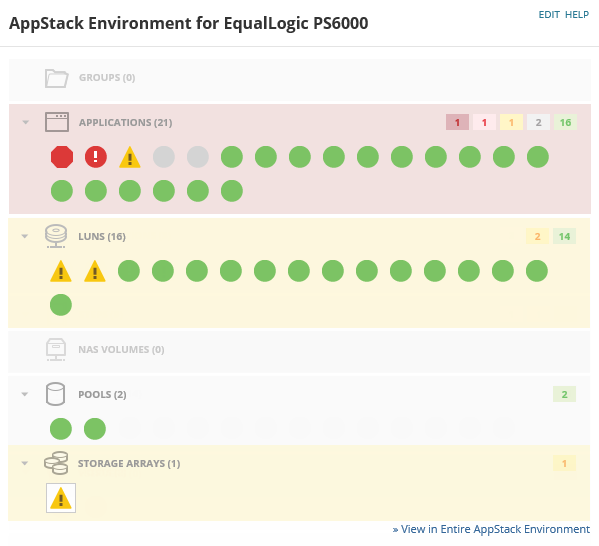The height and width of the screenshot is (546, 599).
Task: Click the GROUPS (0) label
Action: 107,78
